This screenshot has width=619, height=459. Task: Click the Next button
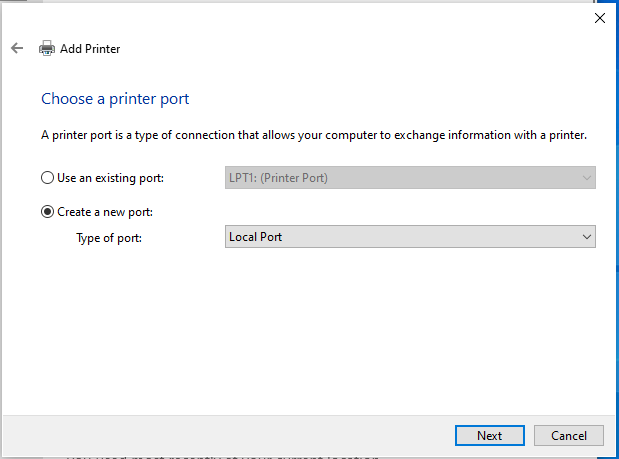(x=490, y=436)
